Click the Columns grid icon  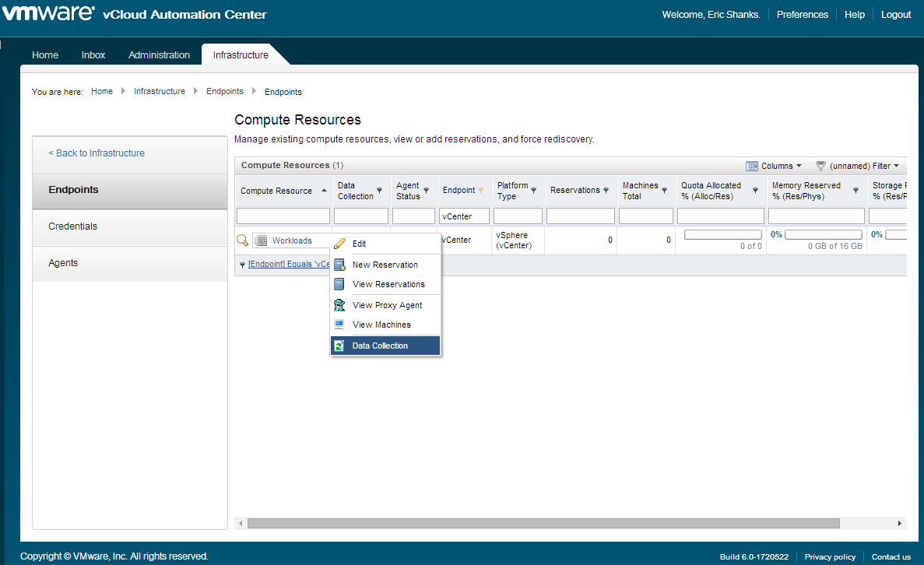pyautogui.click(x=751, y=166)
